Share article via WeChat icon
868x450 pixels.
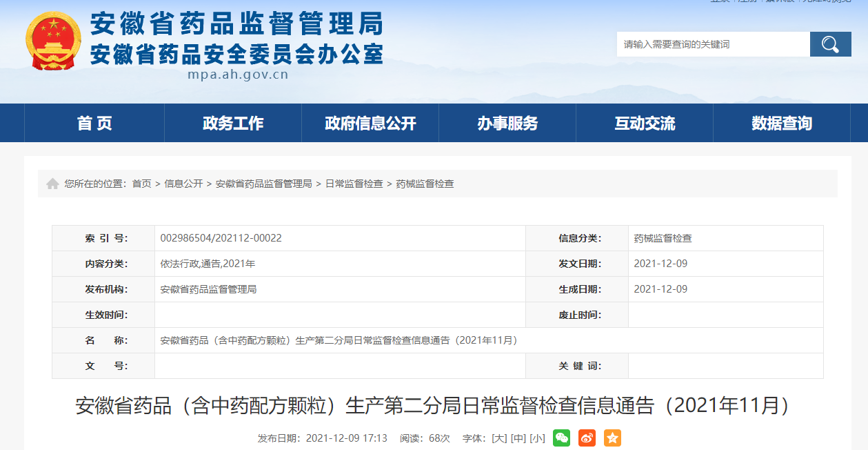click(562, 438)
